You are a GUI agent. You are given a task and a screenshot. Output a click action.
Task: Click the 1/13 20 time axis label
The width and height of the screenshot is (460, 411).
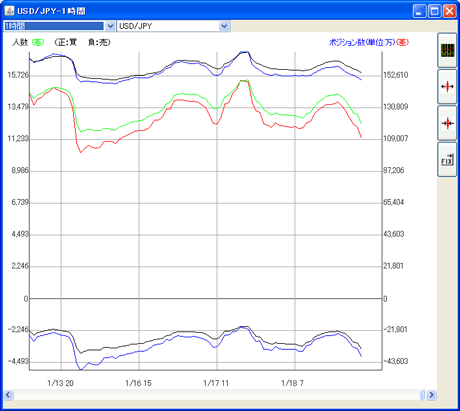(x=60, y=383)
